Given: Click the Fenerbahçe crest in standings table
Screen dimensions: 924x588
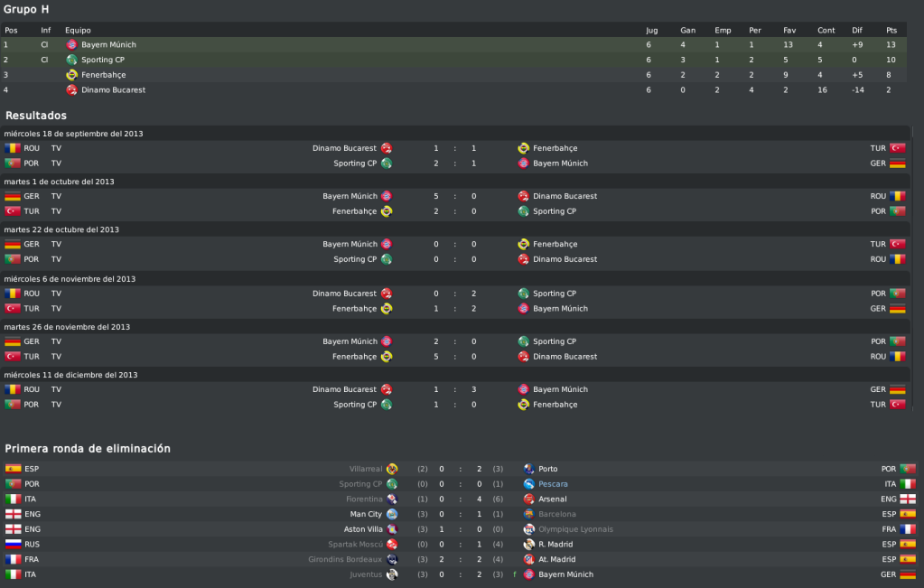Looking at the screenshot, I should point(71,75).
